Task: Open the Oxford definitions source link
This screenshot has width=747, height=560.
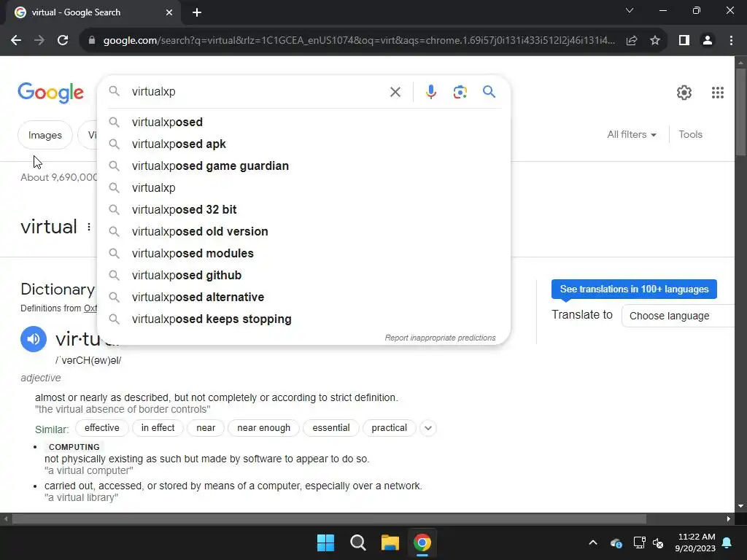Action: pyautogui.click(x=90, y=308)
